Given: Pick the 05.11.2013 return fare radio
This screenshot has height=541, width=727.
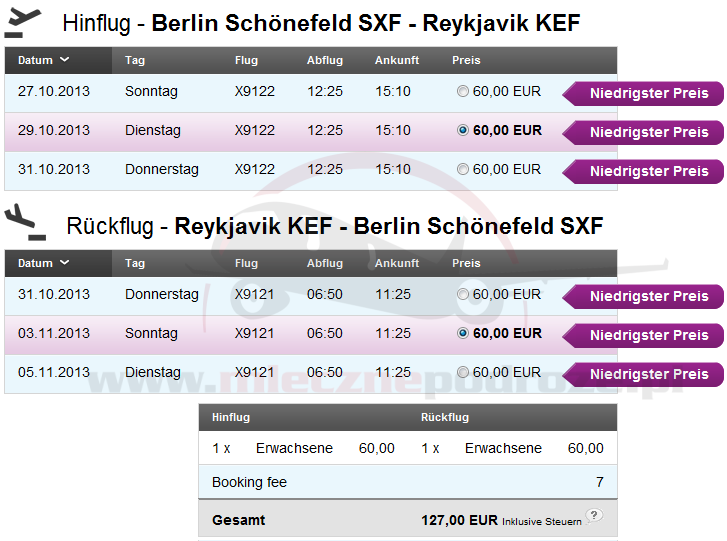Looking at the screenshot, I should click(462, 373).
